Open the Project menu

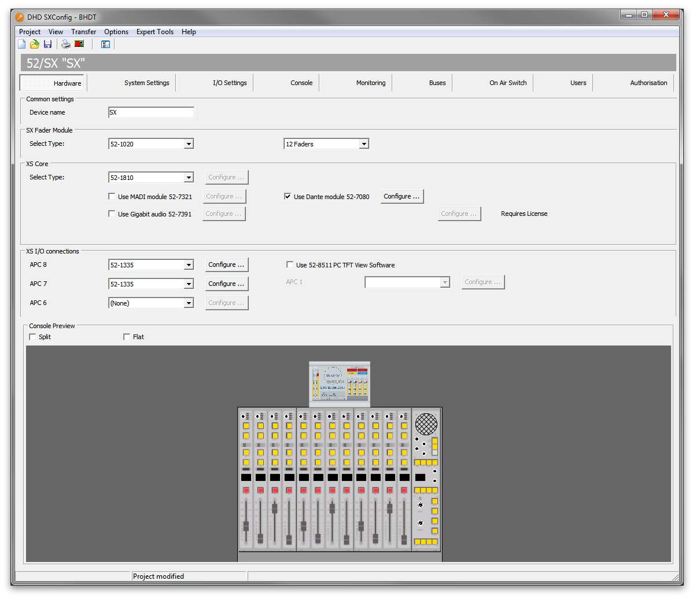(30, 32)
